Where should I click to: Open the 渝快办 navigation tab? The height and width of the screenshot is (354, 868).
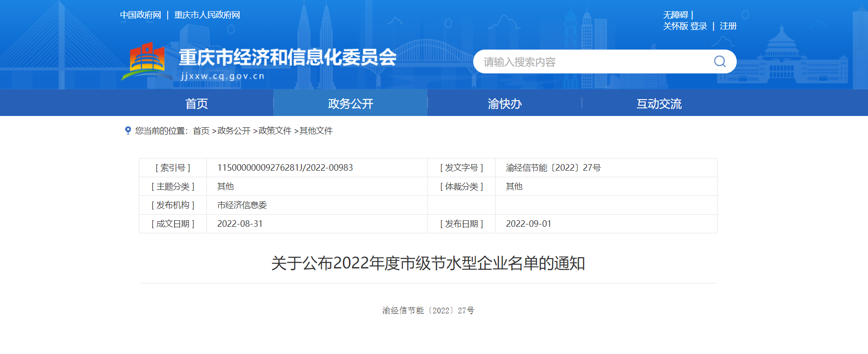coord(505,103)
